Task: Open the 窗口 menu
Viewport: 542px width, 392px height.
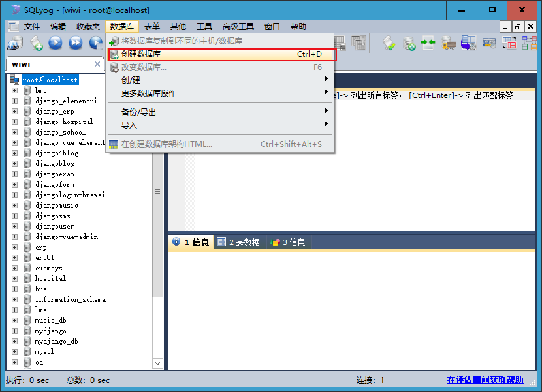Action: point(272,27)
